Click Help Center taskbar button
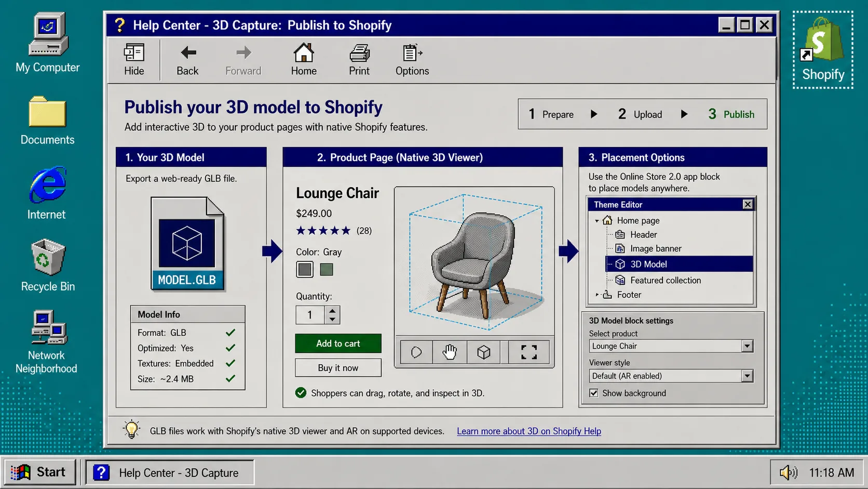Screen dimensions: 868x489 coord(170,472)
